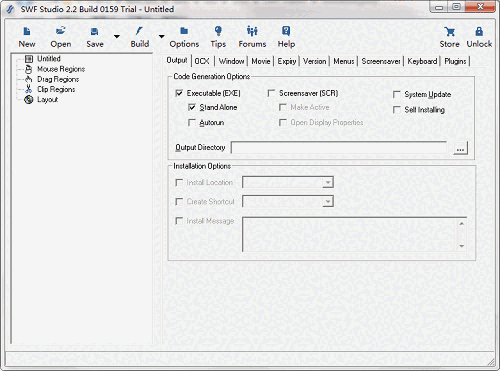Switch to the Expiry tab

pos(287,61)
